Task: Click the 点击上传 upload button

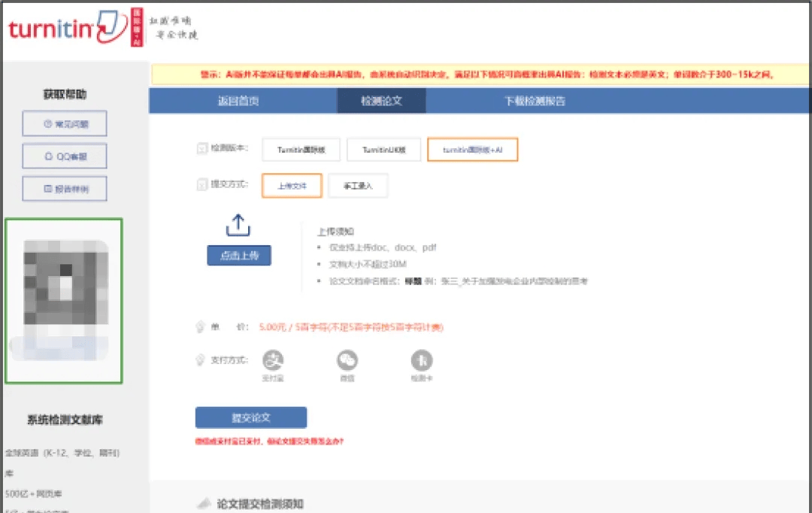Action: (239, 256)
